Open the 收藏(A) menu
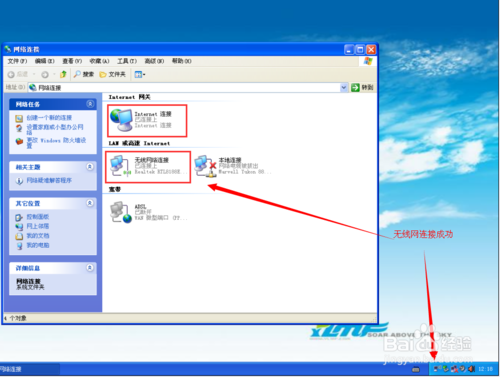This screenshot has width=500, height=377. tap(99, 61)
